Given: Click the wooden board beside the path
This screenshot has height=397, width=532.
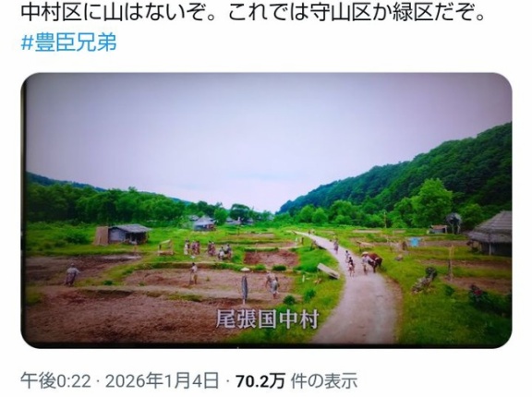Looking at the screenshot, I should pos(328,271).
